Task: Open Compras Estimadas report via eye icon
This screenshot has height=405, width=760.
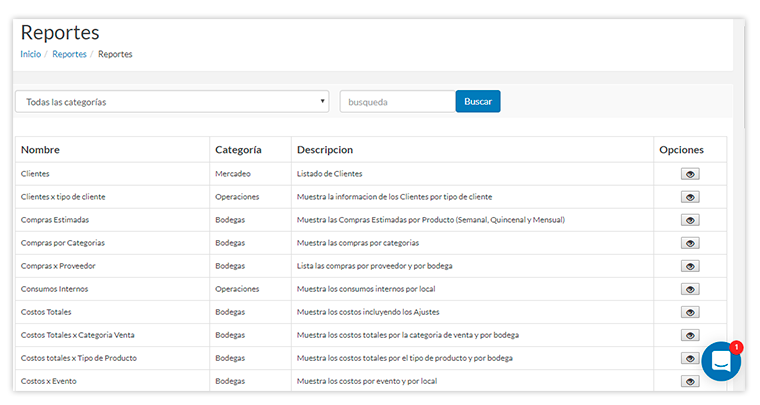Action: pyautogui.click(x=690, y=220)
